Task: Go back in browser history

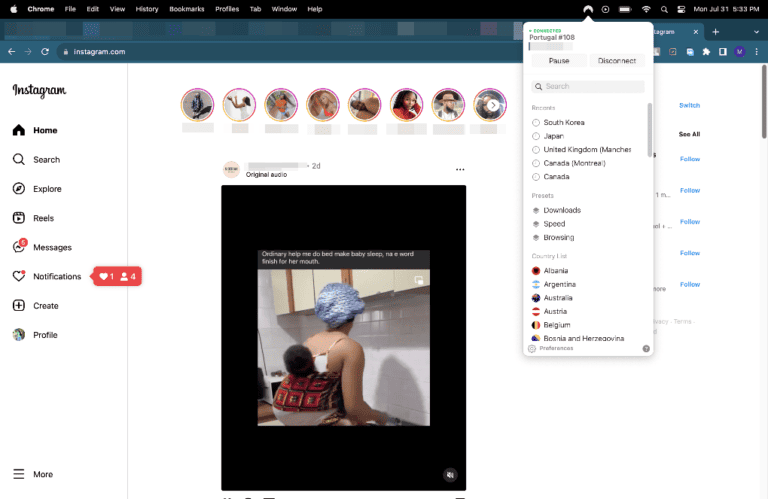Action: [12, 51]
